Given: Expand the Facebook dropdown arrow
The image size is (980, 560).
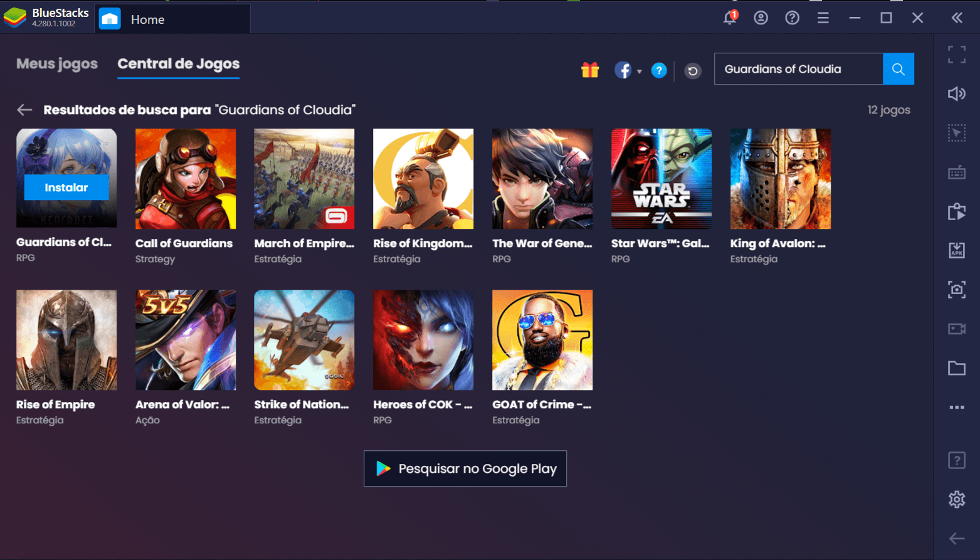Looking at the screenshot, I should coord(640,71).
